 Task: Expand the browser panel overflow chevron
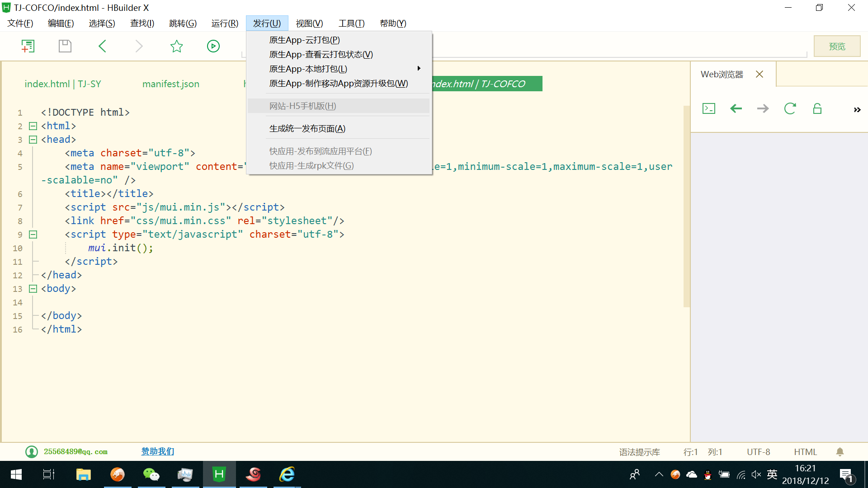tap(857, 110)
